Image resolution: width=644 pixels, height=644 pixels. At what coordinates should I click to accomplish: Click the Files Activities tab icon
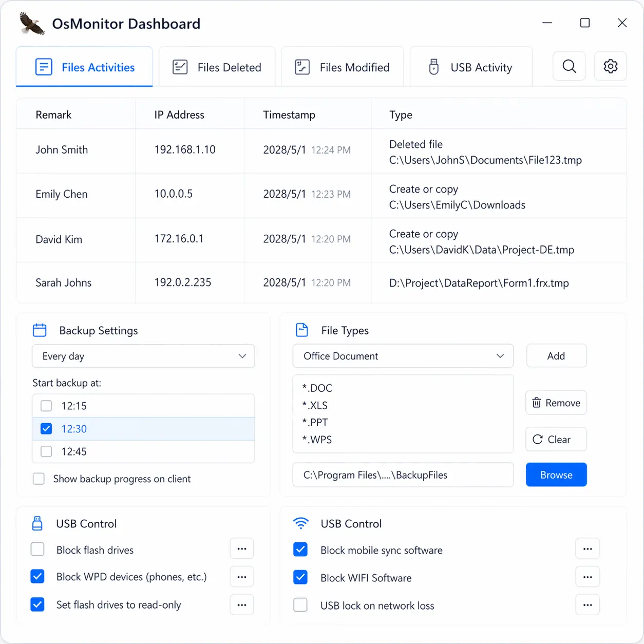[44, 67]
